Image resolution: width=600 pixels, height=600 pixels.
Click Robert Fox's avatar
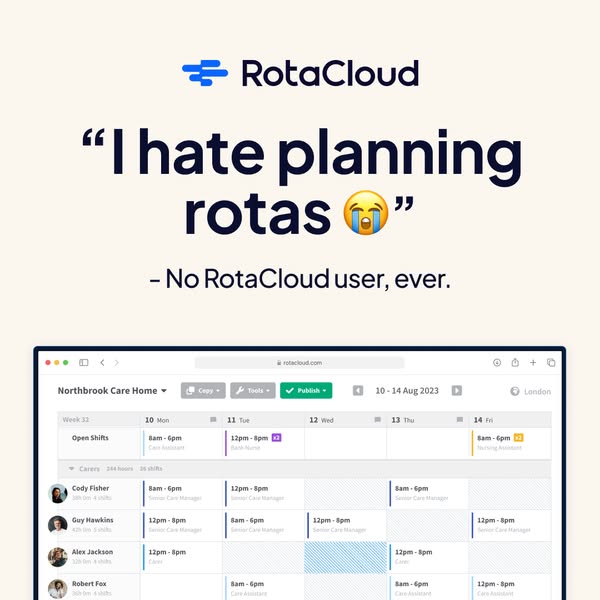(57, 589)
